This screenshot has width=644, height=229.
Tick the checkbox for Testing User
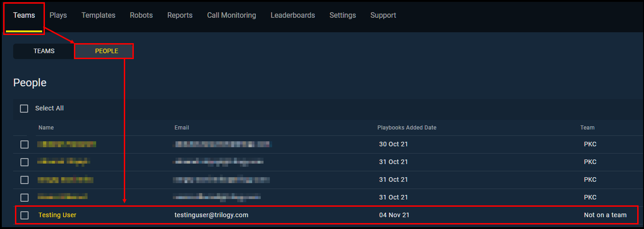click(x=24, y=215)
